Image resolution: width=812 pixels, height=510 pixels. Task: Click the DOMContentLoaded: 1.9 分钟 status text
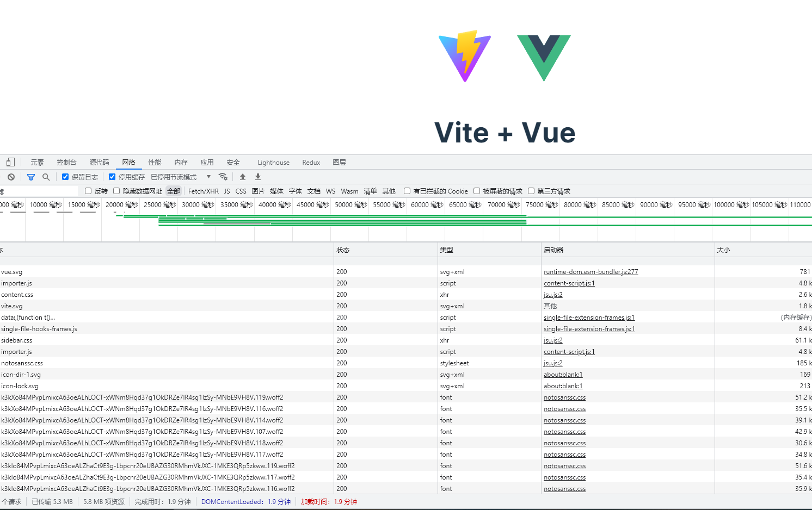pyautogui.click(x=246, y=501)
